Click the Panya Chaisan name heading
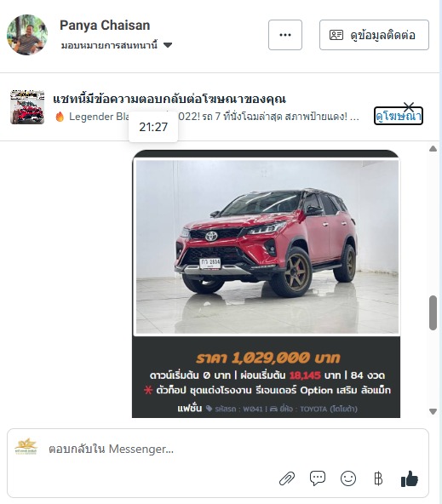This screenshot has height=504, width=442. click(105, 26)
